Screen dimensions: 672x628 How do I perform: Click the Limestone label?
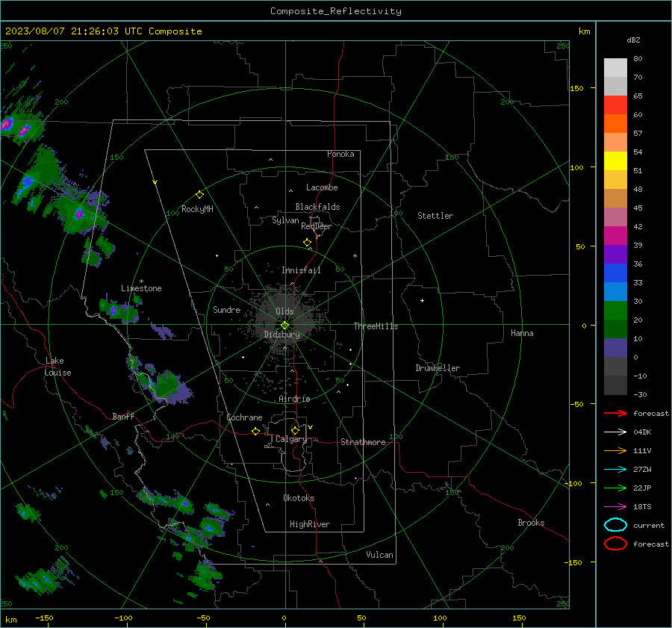[141, 288]
